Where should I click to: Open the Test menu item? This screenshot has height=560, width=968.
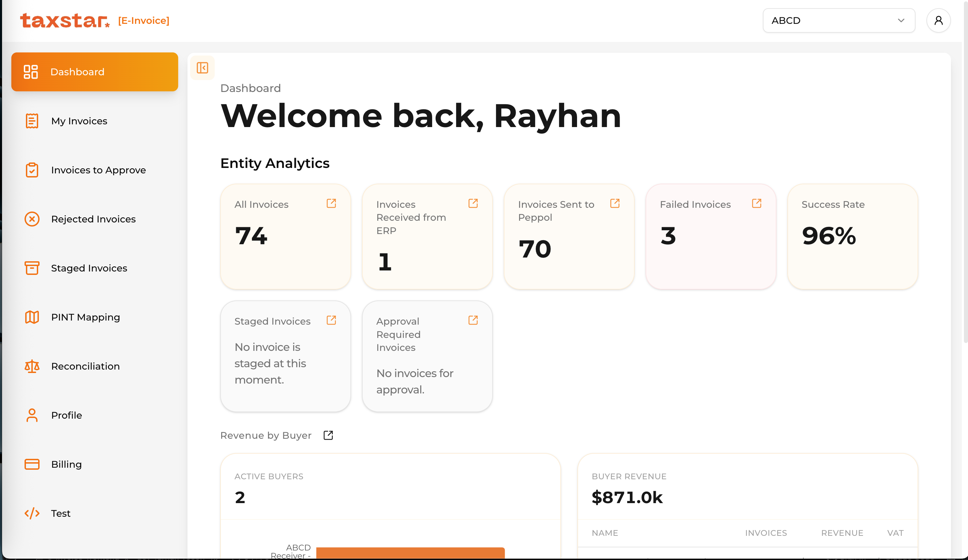tap(94, 513)
